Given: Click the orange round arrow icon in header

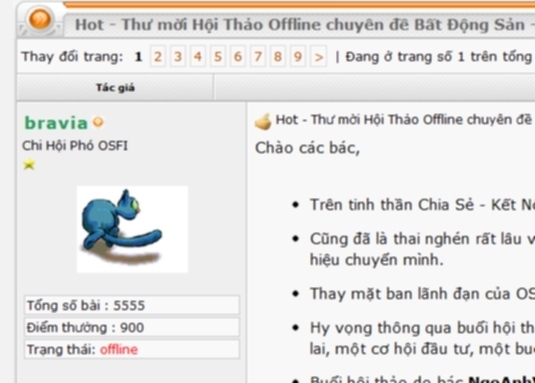Looking at the screenshot, I should 40,18.
